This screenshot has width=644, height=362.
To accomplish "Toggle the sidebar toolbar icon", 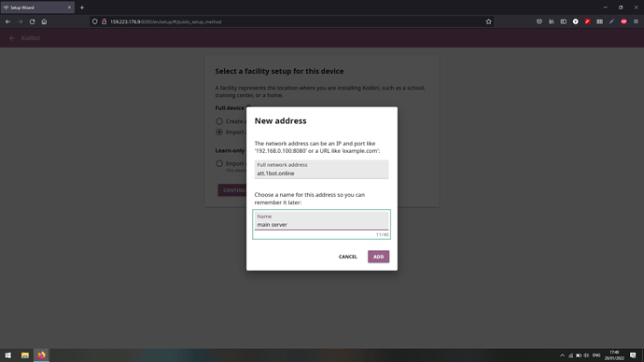I will coord(564,21).
